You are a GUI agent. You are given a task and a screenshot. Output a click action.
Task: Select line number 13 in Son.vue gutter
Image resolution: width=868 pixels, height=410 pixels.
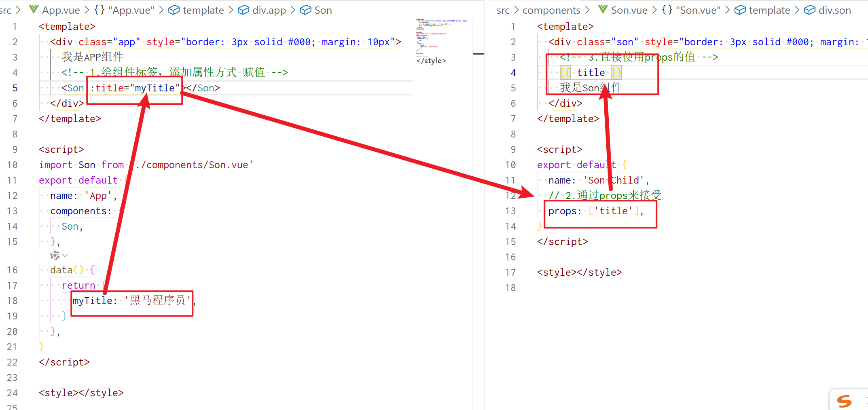(510, 211)
